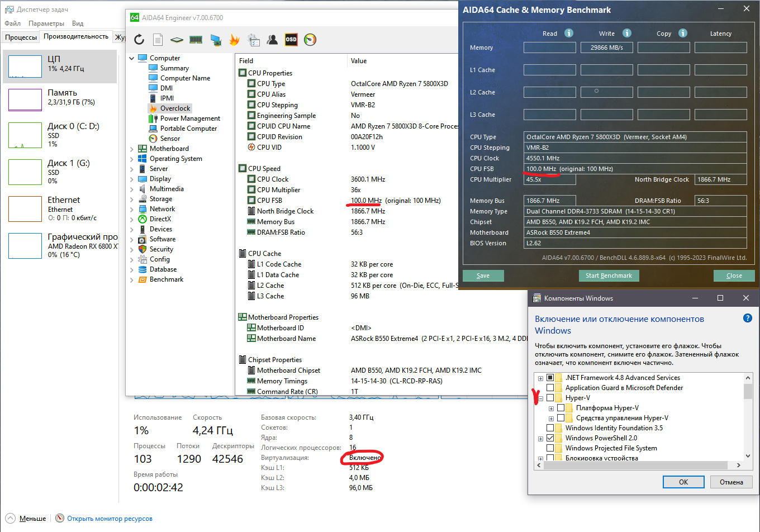This screenshot has height=532, width=760.
Task: Click the vertical scrollbar thumb in components list
Action: [x=748, y=391]
